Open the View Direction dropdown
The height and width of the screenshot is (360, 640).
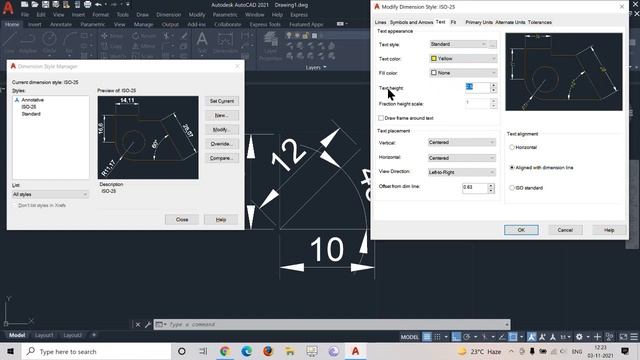click(462, 172)
